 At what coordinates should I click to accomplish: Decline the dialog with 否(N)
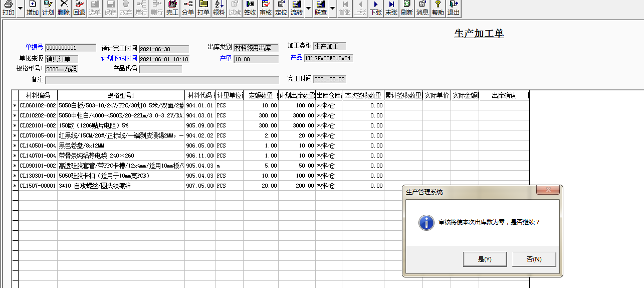[x=534, y=259]
